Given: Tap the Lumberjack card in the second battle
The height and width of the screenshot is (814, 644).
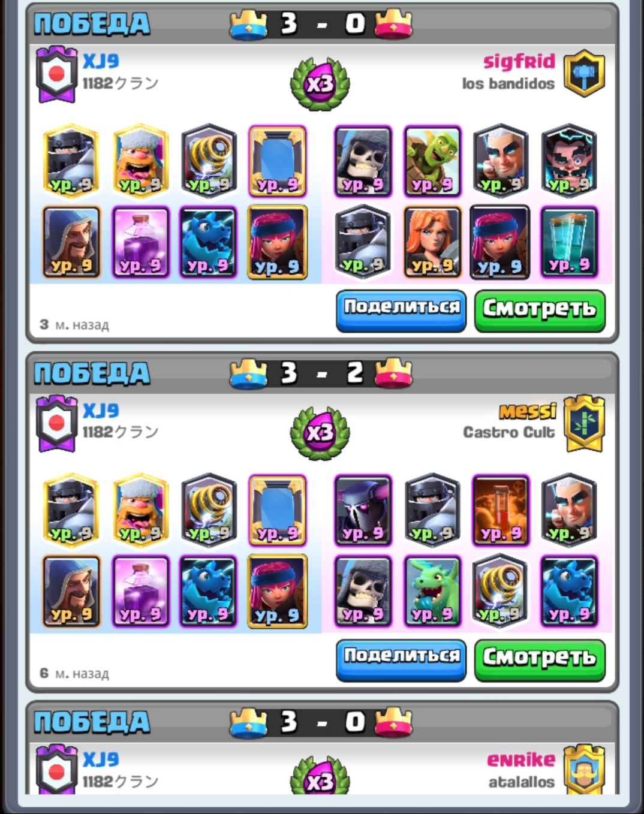Looking at the screenshot, I should 140,511.
